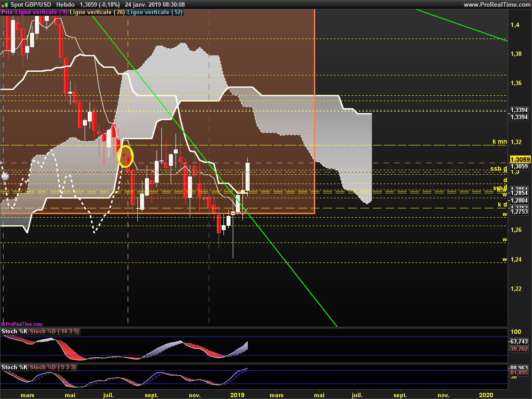Viewport: 532px width, 399px height.
Task: Click the k mn level label
Action: 500,142
